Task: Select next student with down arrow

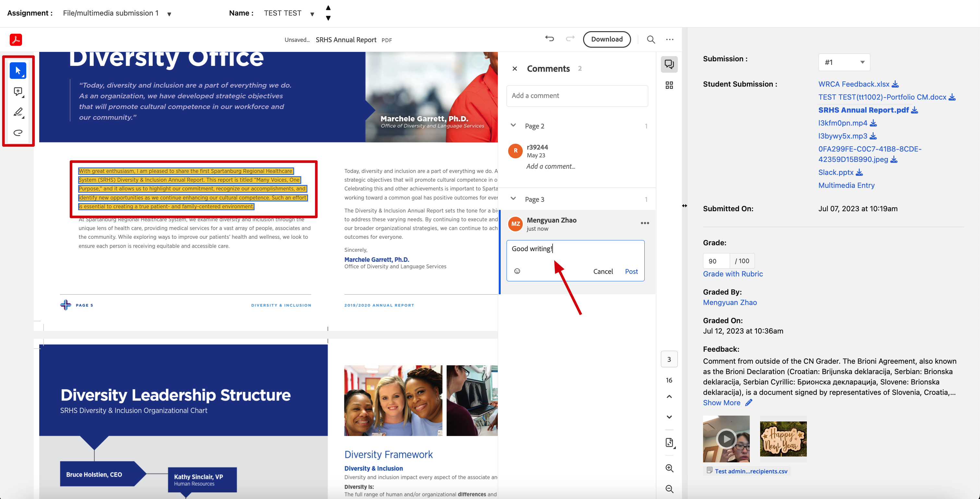Action: point(328,18)
